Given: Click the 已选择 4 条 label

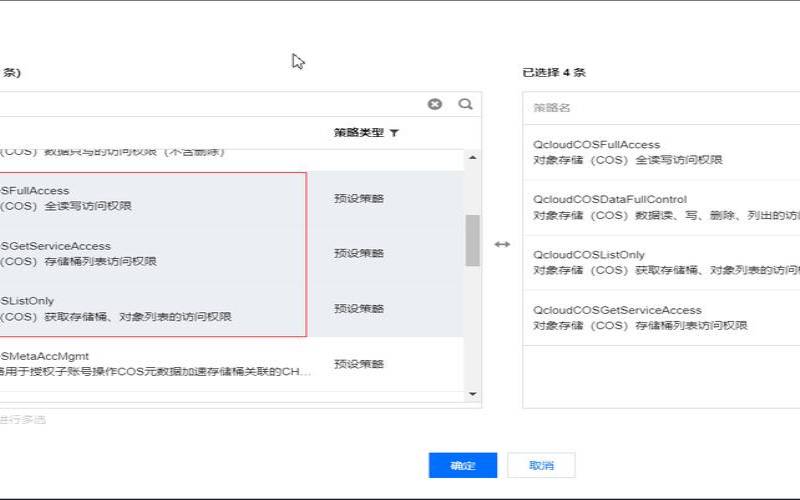Looking at the screenshot, I should click(554, 72).
